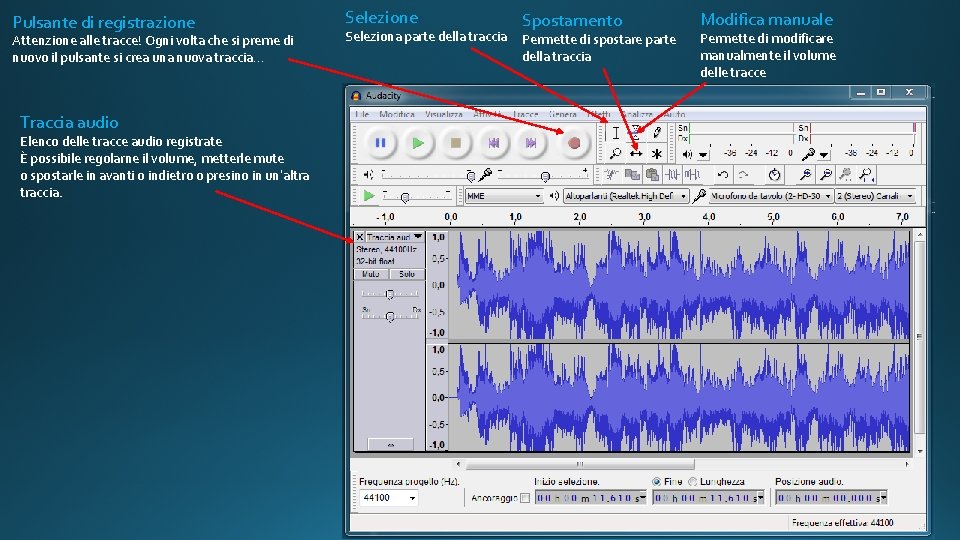Open the MME audio host dropdown

click(x=504, y=196)
